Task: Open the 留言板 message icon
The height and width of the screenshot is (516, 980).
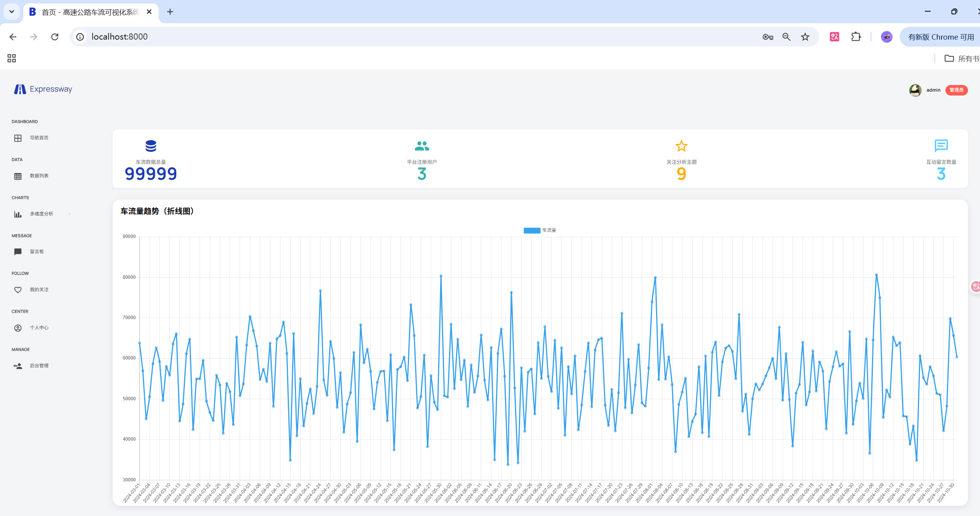Action: click(18, 252)
